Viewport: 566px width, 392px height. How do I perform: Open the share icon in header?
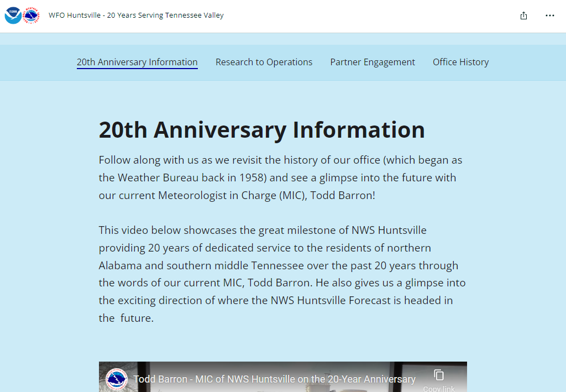pyautogui.click(x=523, y=15)
